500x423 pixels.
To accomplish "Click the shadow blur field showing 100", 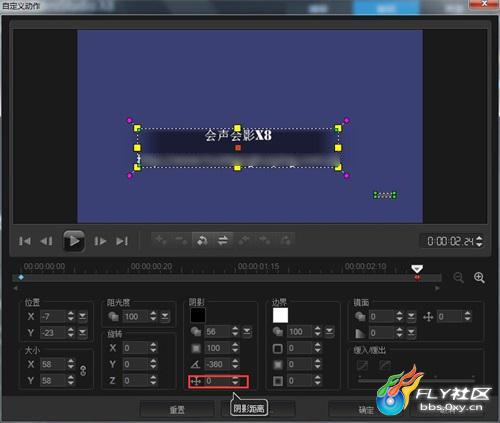I will coord(218,348).
